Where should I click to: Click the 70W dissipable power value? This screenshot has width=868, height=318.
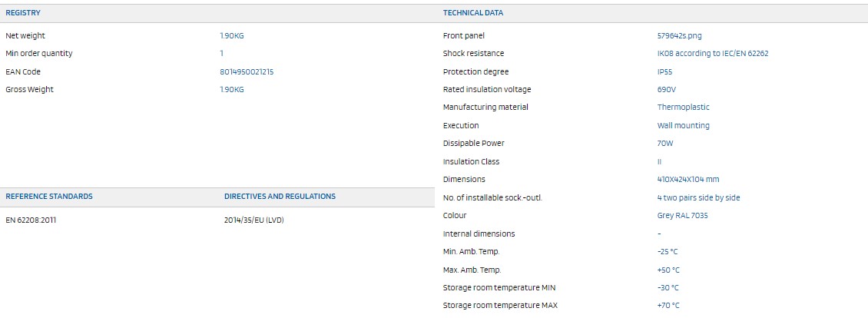pos(665,143)
